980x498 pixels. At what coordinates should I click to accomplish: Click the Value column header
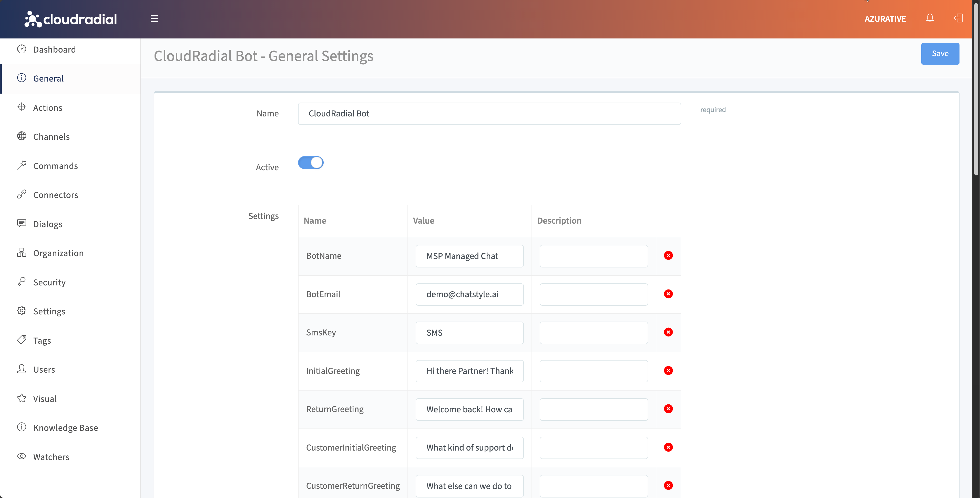(x=423, y=221)
